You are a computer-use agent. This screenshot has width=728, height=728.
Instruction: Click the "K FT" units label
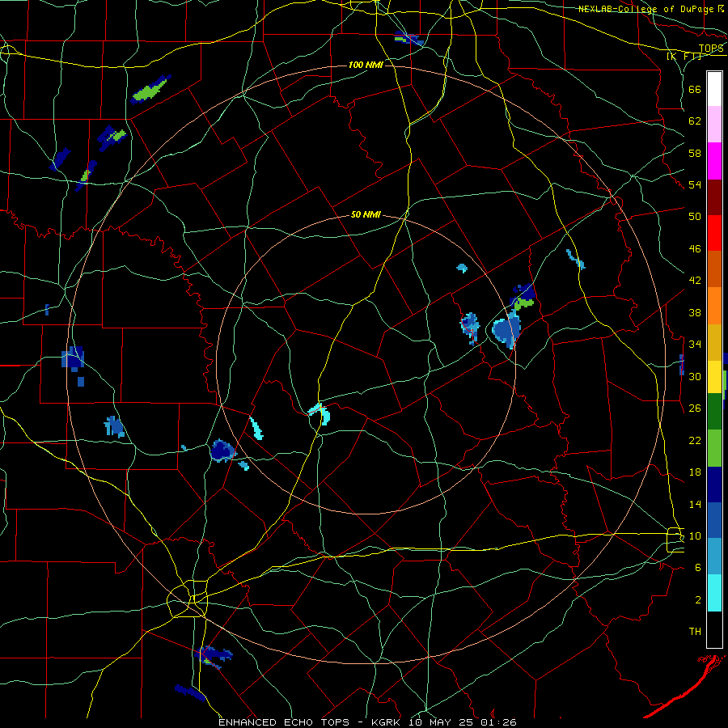(x=684, y=57)
